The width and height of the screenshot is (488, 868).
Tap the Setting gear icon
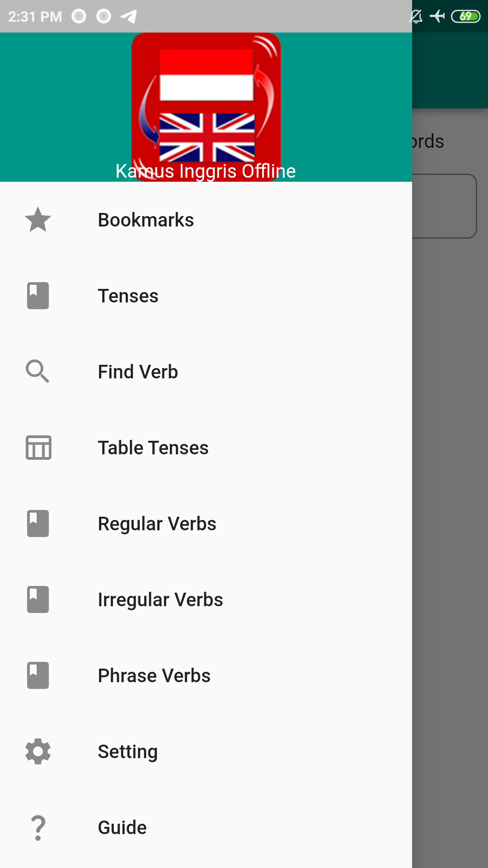(38, 751)
